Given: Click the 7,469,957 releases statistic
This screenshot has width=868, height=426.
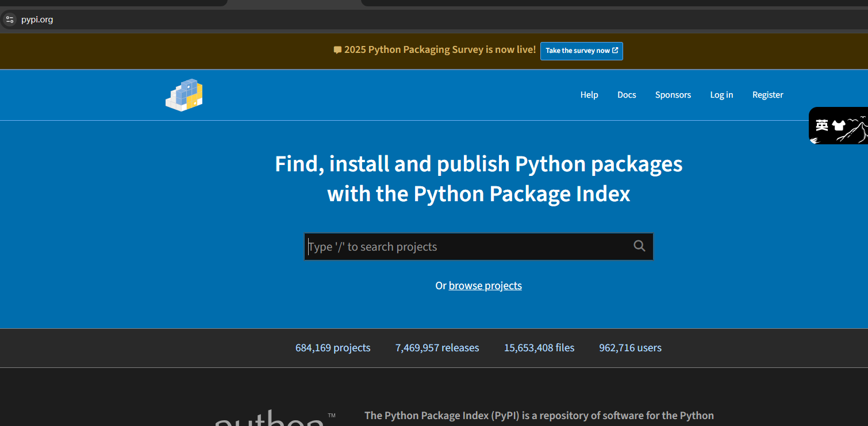Looking at the screenshot, I should (x=437, y=348).
